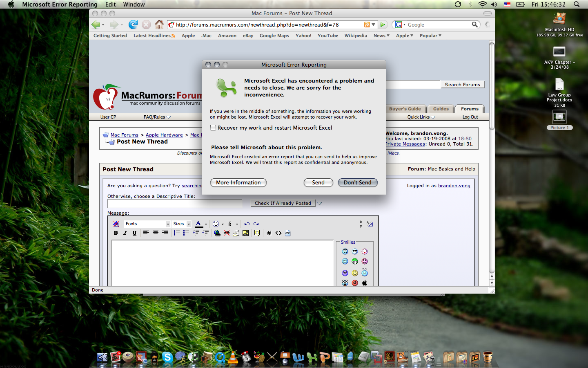Open the Edit menu in menu bar

pyautogui.click(x=110, y=4)
